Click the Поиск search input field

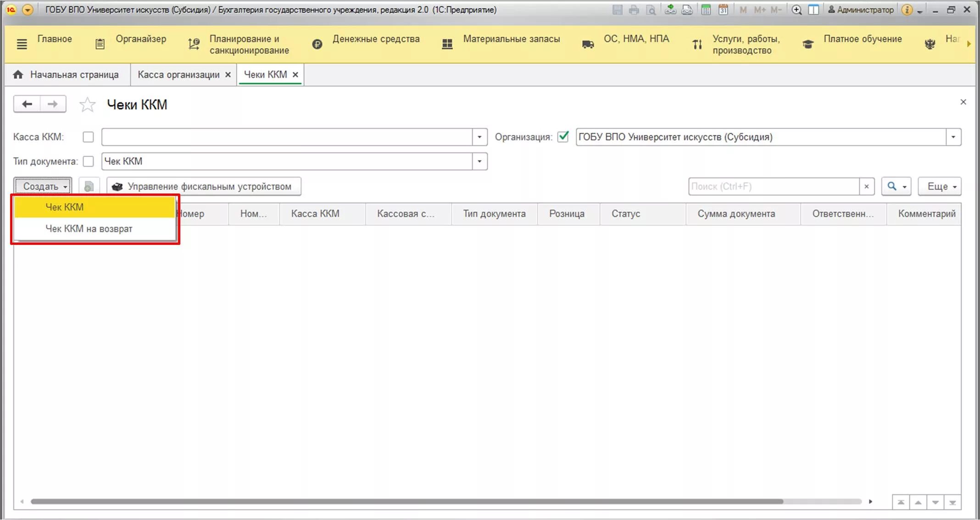(773, 187)
